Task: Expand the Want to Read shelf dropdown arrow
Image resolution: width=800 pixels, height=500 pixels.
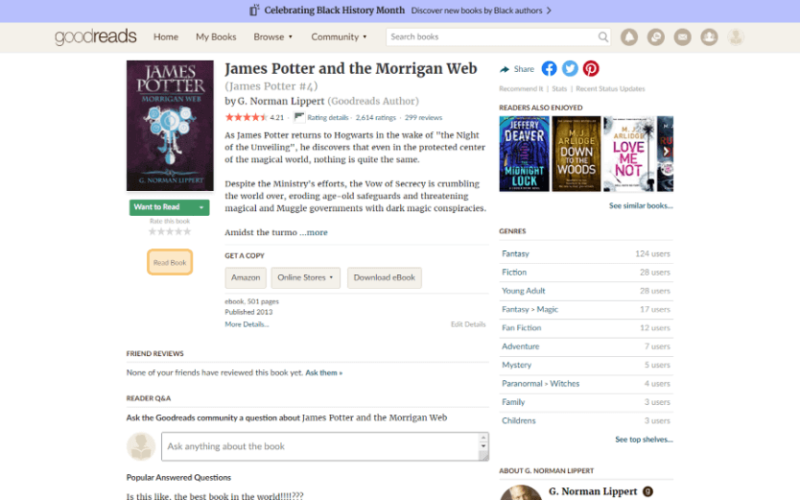Action: pos(202,207)
